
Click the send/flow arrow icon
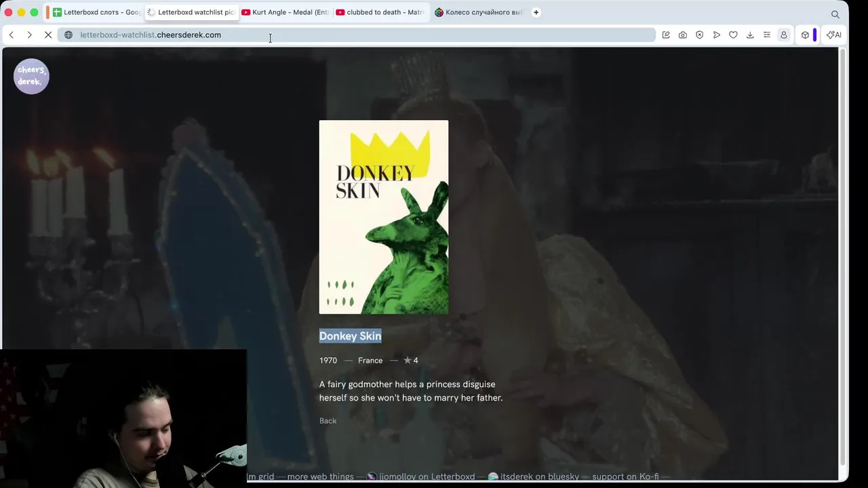(x=717, y=35)
